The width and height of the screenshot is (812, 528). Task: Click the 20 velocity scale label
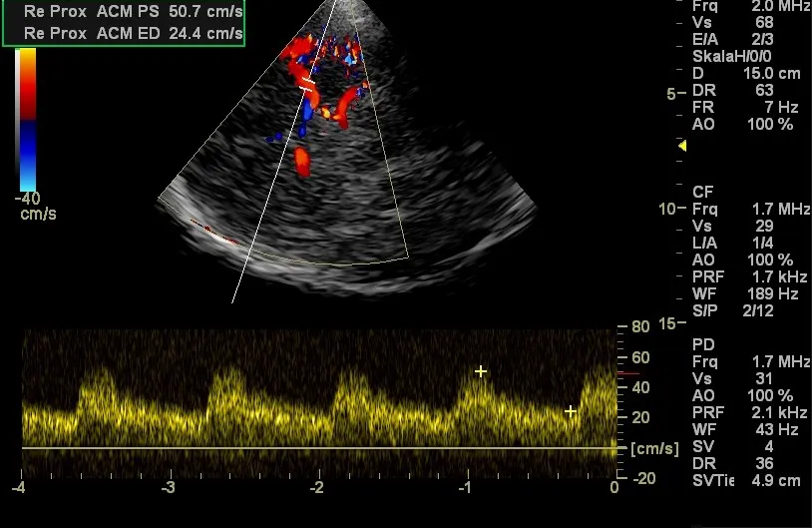[640, 417]
